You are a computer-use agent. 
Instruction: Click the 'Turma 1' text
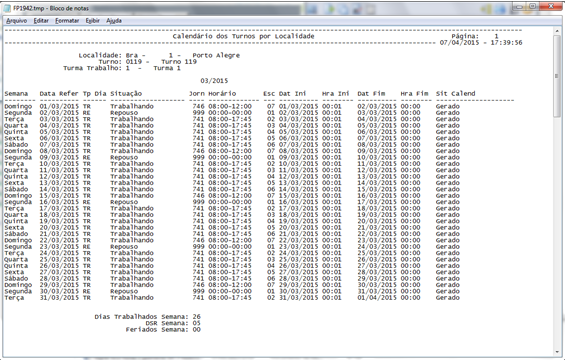pos(167,68)
